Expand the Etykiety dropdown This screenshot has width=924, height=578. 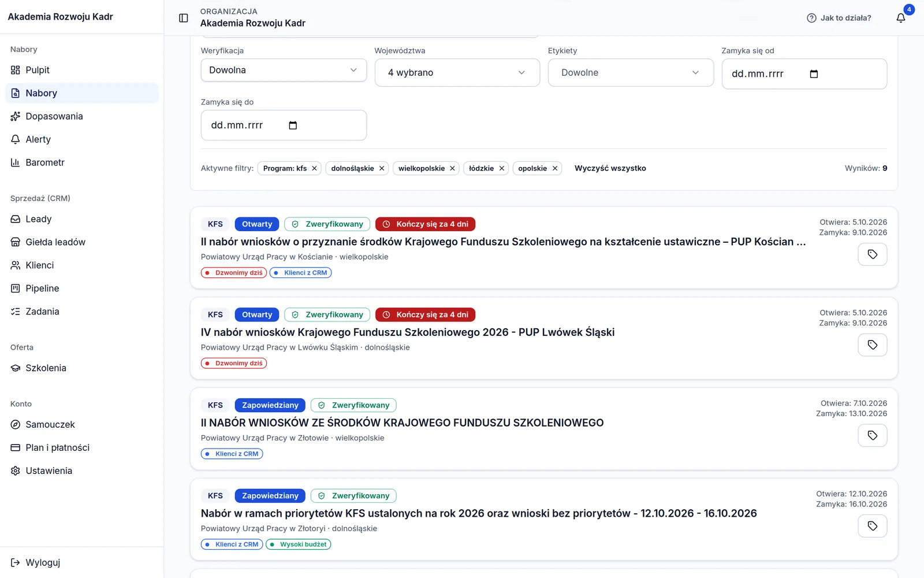pos(631,73)
